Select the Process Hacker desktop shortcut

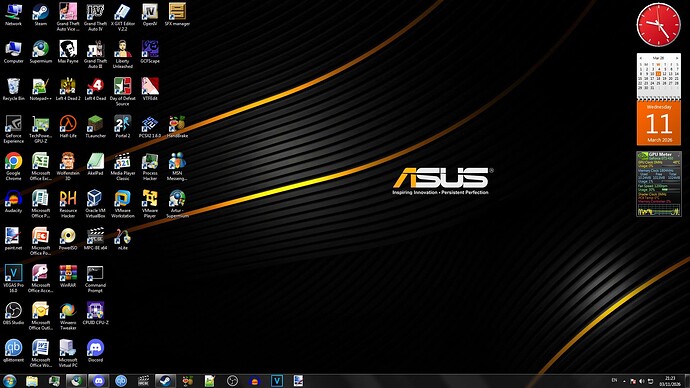coord(150,167)
